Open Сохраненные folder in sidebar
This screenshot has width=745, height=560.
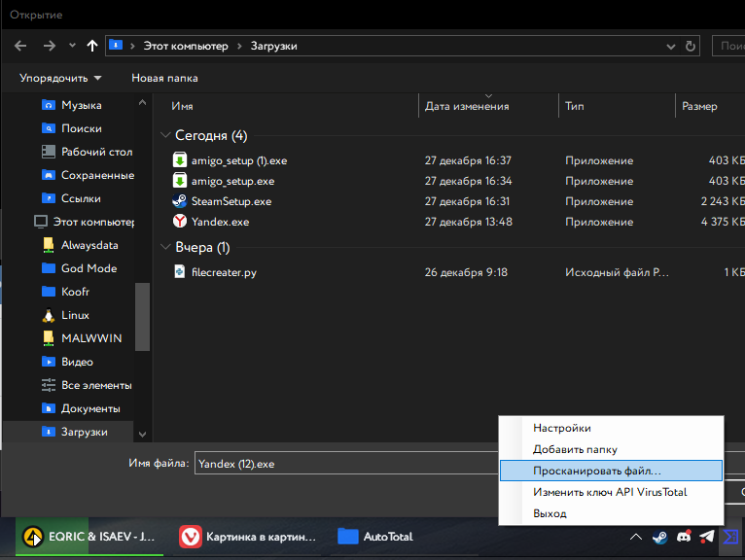[88, 175]
